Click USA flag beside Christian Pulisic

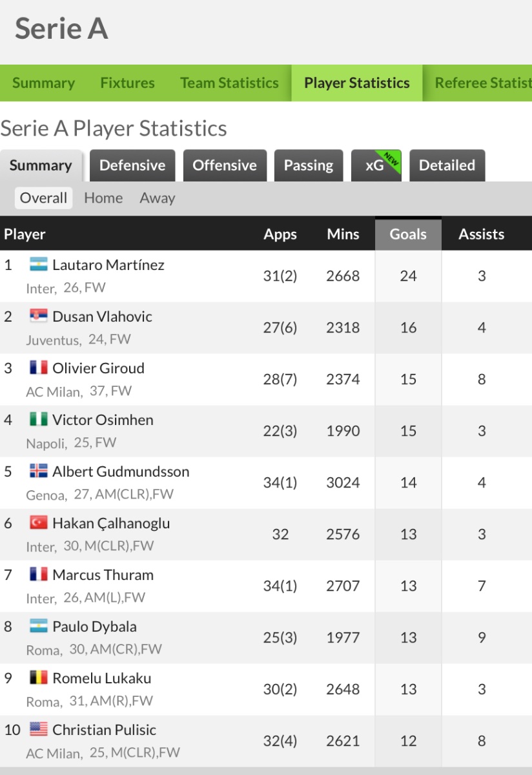(39, 729)
